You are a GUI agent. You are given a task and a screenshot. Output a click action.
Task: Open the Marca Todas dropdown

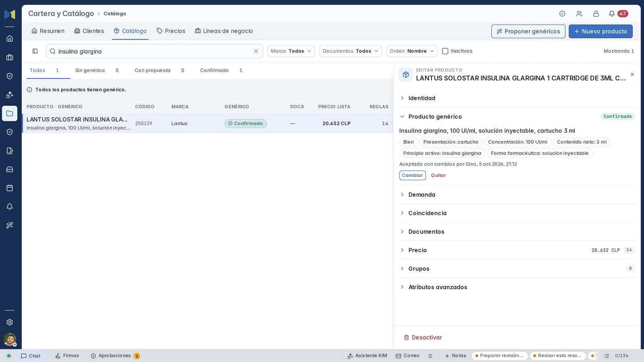pyautogui.click(x=291, y=51)
